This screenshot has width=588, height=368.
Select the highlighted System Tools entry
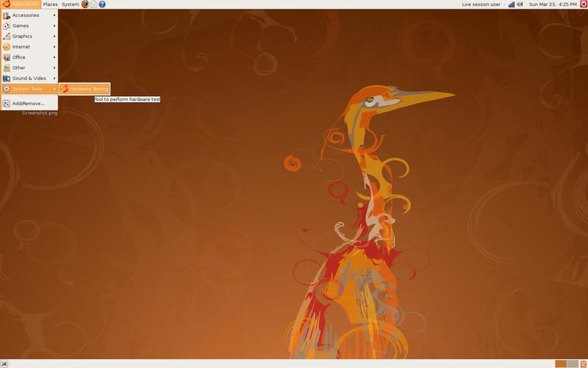(x=29, y=88)
